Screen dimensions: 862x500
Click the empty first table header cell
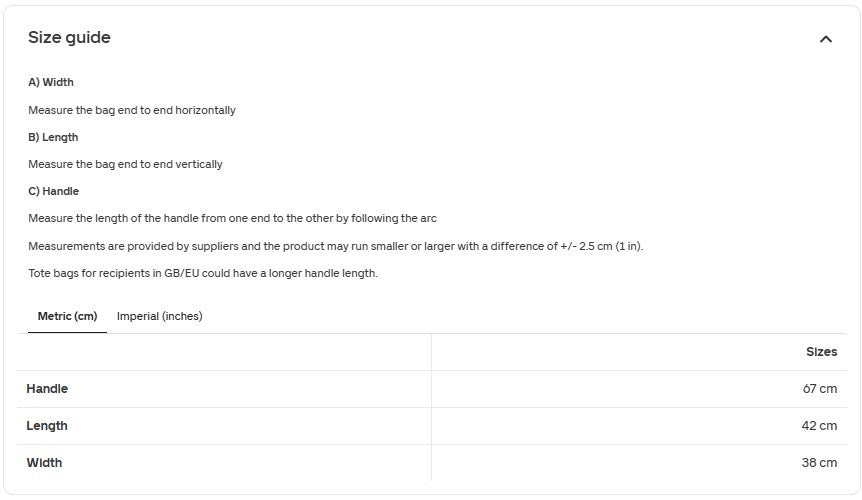tap(224, 352)
